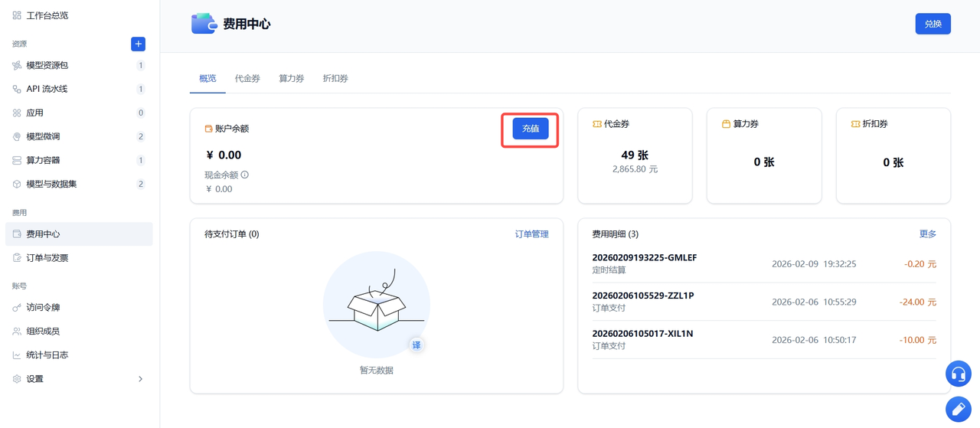Click the blue plus button beside 资源
980x428 pixels.
pyautogui.click(x=138, y=44)
